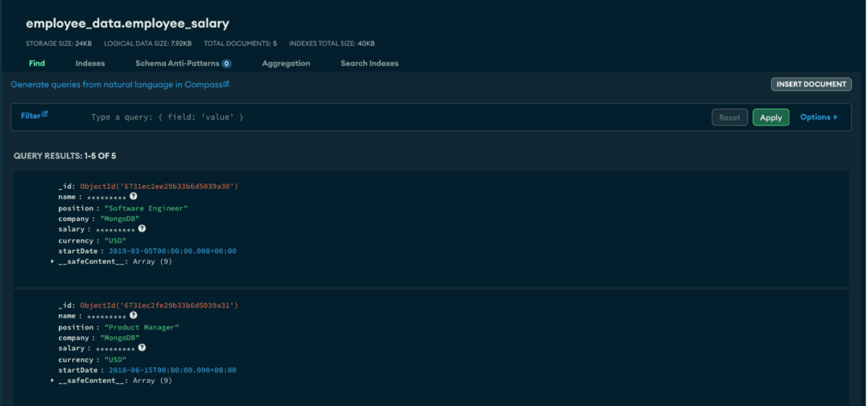The image size is (868, 406).
Task: Click help icon beside first document's salary field
Action: (142, 229)
